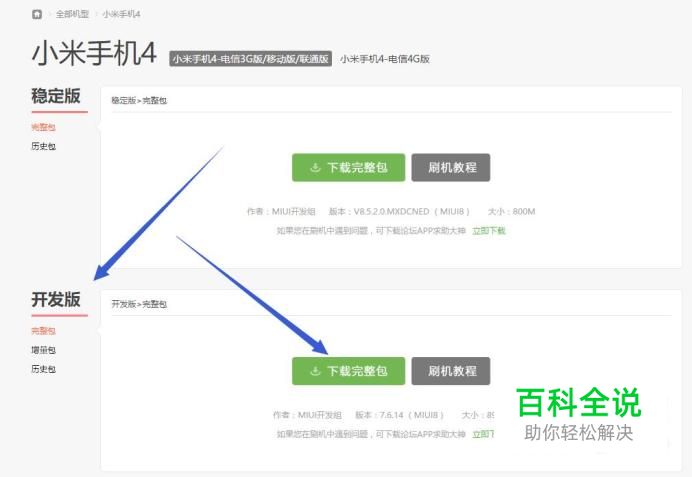Download full package for 开发版
This screenshot has height=477, width=692.
click(348, 371)
